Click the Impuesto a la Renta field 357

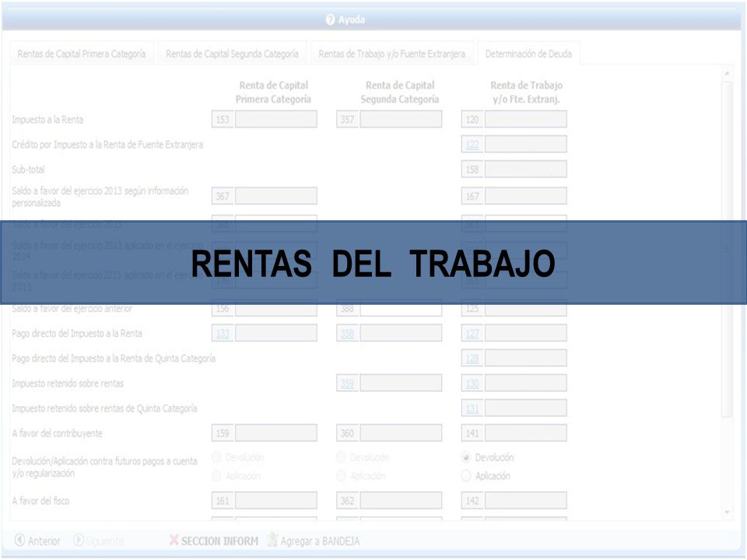[402, 119]
